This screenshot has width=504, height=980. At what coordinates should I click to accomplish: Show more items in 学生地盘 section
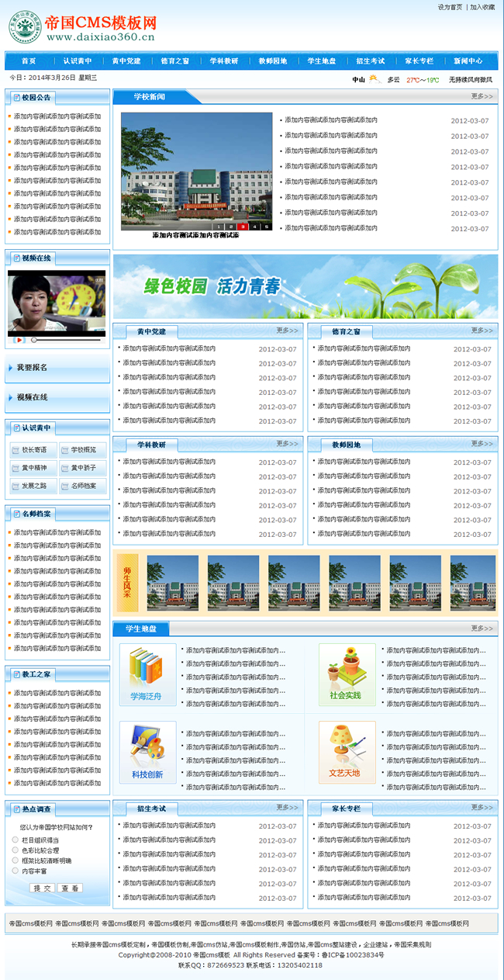click(x=482, y=629)
